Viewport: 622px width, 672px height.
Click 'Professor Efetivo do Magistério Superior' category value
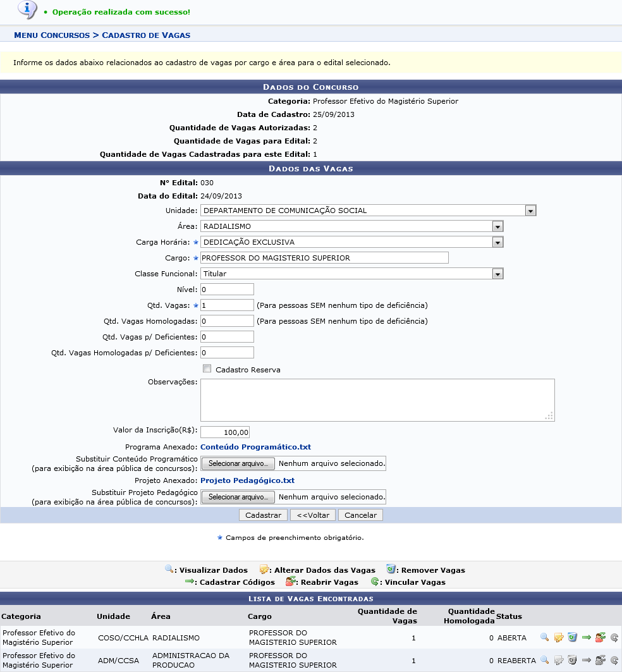click(386, 101)
